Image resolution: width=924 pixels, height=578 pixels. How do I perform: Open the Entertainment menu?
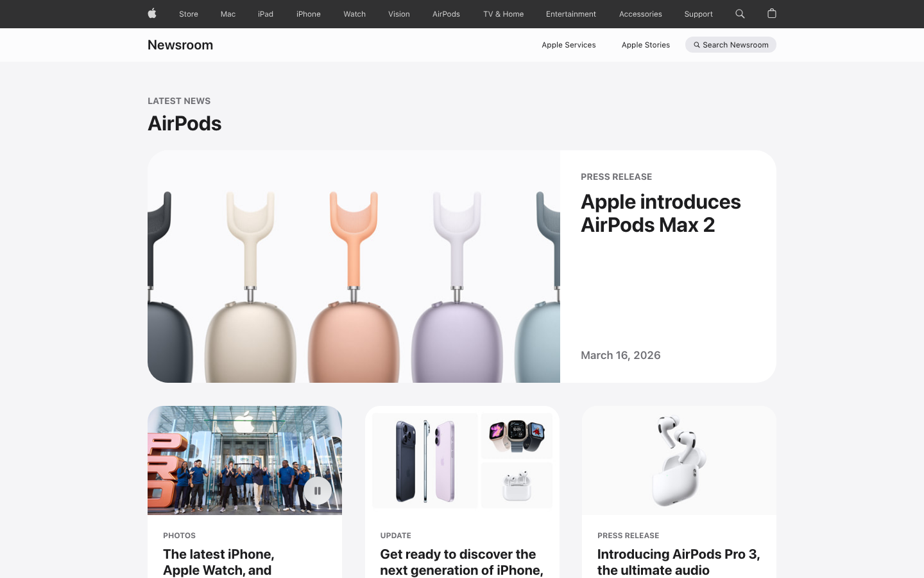click(571, 14)
